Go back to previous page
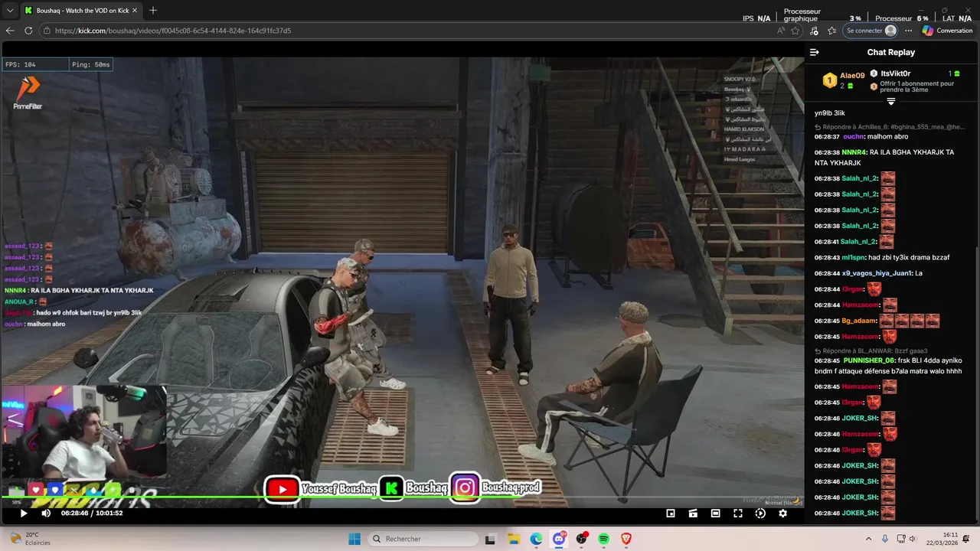The height and width of the screenshot is (551, 980). (x=10, y=31)
